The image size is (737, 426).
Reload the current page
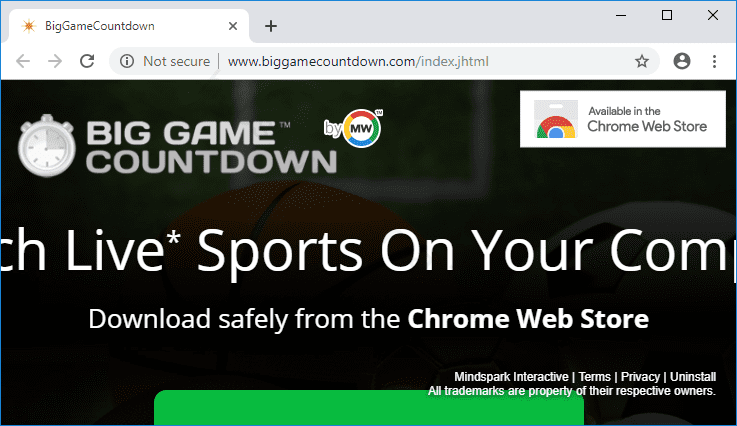(x=88, y=61)
